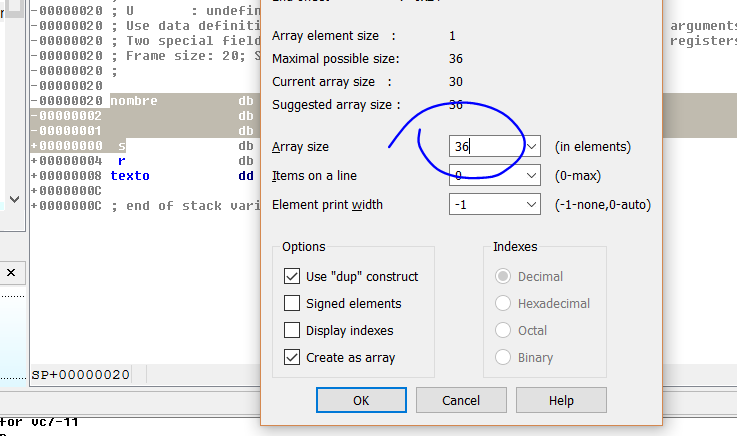This screenshot has width=737, height=436.
Task: Open Help for the array dialog
Action: pyautogui.click(x=561, y=400)
